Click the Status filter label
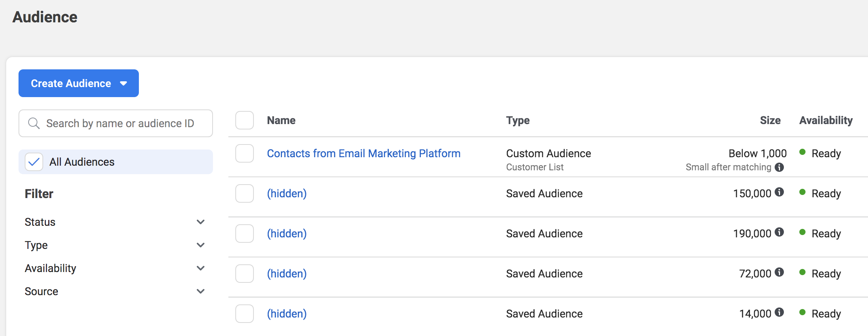868x336 pixels. click(40, 222)
